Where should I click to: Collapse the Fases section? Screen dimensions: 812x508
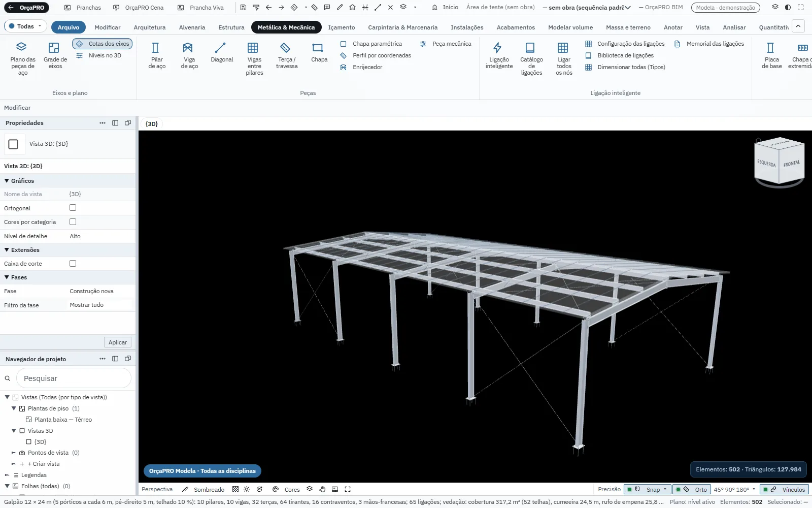(7, 277)
